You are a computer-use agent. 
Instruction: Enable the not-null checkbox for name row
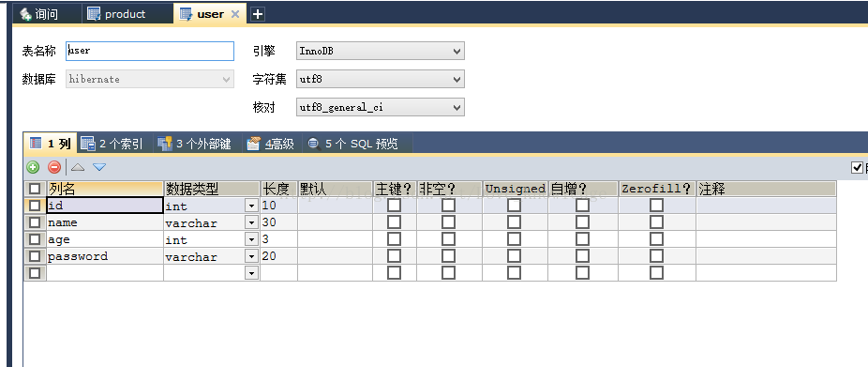(x=448, y=222)
